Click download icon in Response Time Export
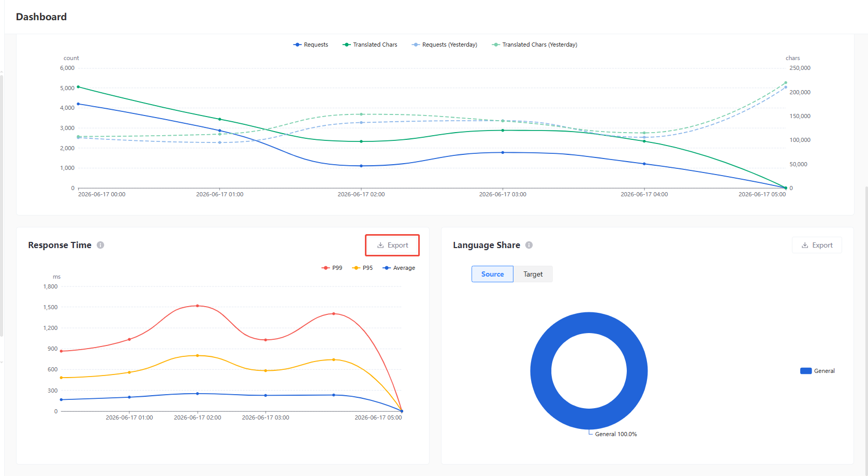 380,246
